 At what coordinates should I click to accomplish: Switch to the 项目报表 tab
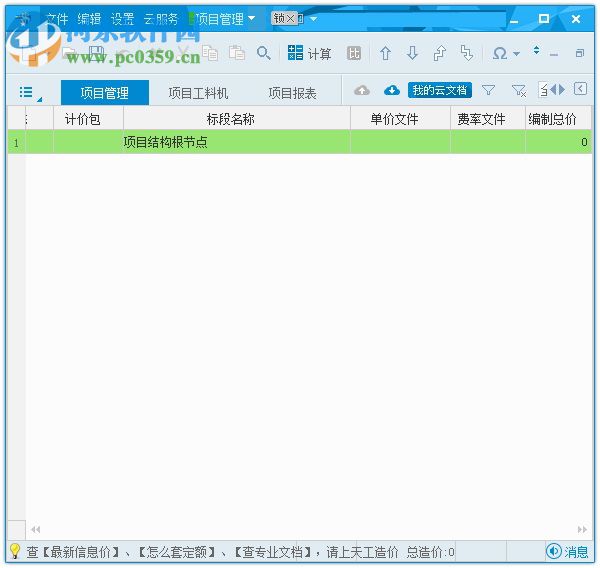click(x=292, y=93)
